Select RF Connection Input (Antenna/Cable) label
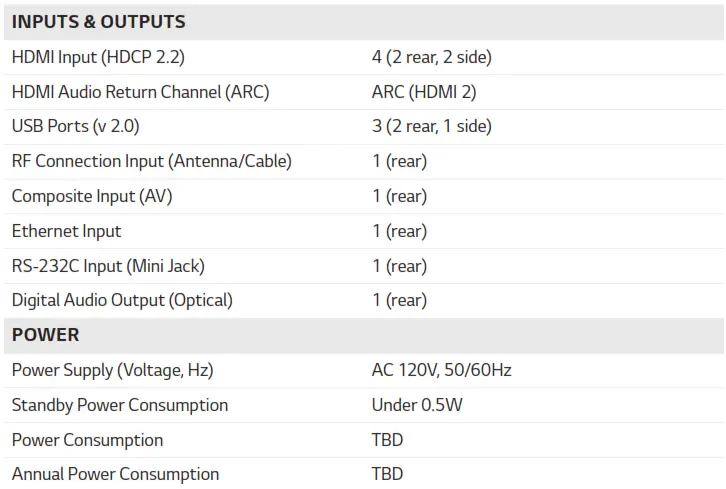 151,161
